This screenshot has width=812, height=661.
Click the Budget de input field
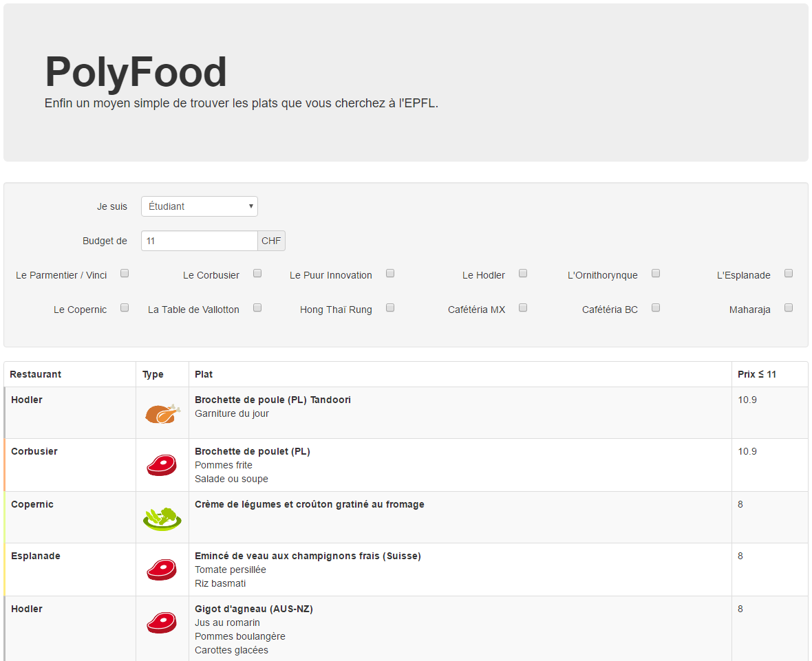(200, 241)
